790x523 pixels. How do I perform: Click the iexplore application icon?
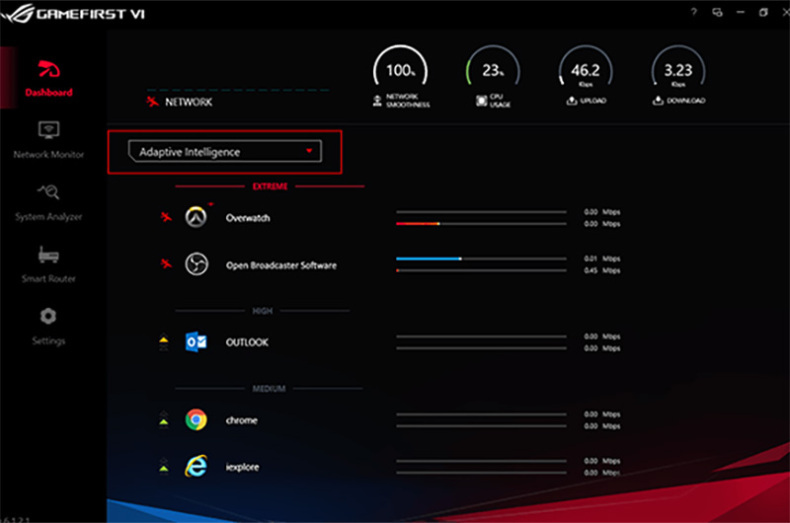(196, 467)
